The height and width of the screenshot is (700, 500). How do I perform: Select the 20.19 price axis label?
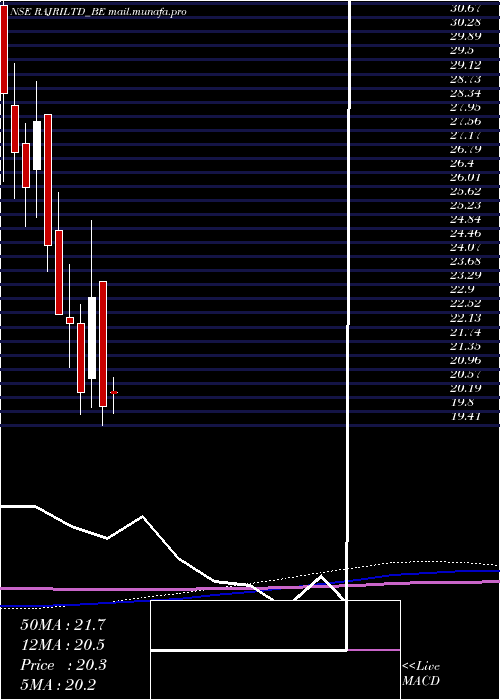pos(465,388)
